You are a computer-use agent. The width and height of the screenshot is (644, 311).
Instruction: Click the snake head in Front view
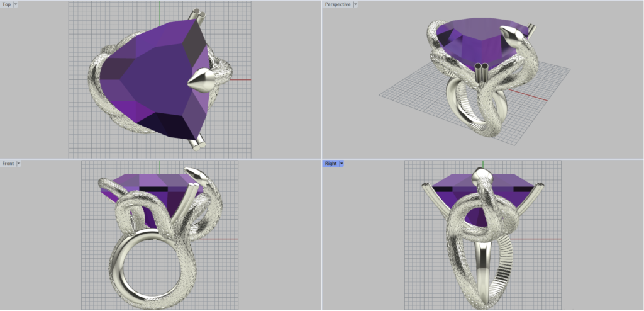tap(194, 174)
